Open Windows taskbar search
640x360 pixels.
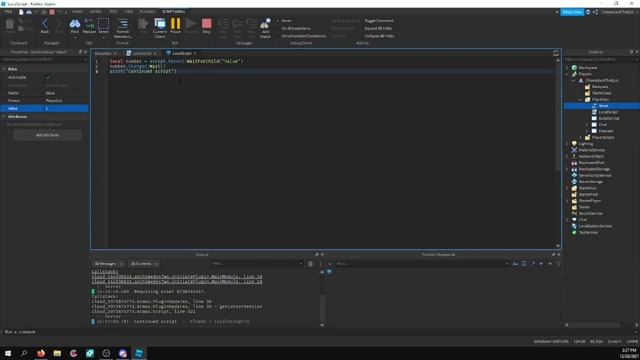[24, 353]
